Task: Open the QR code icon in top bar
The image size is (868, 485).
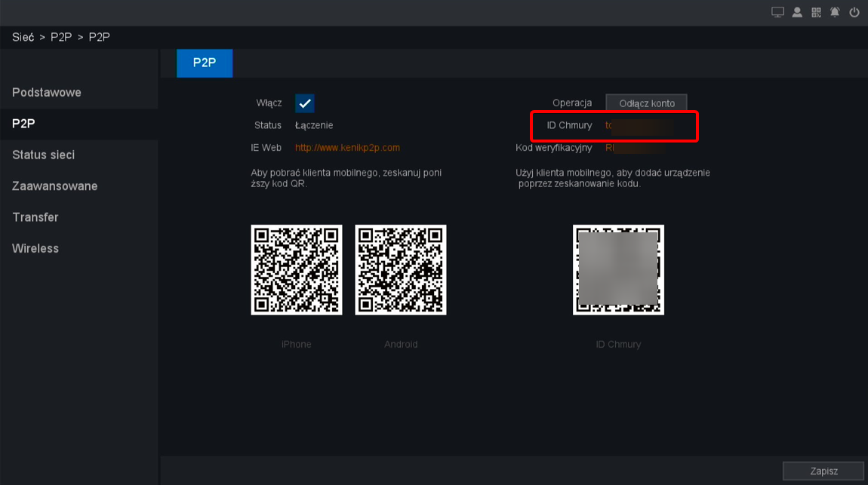Action: pyautogui.click(x=816, y=12)
